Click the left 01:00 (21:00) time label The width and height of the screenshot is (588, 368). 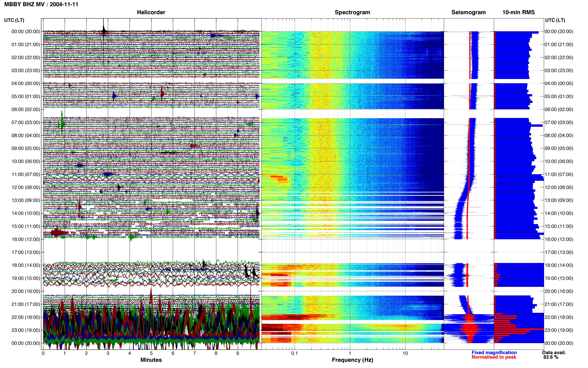[26, 44]
